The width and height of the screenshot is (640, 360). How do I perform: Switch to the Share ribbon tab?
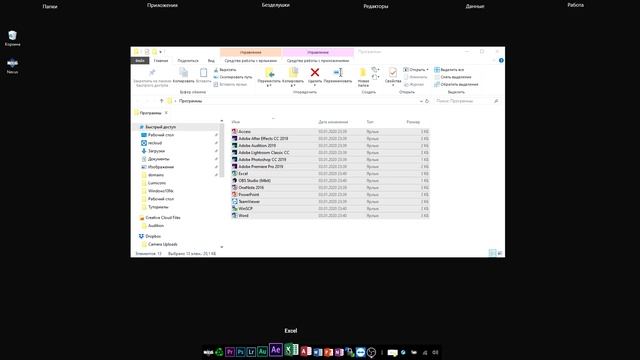[188, 60]
